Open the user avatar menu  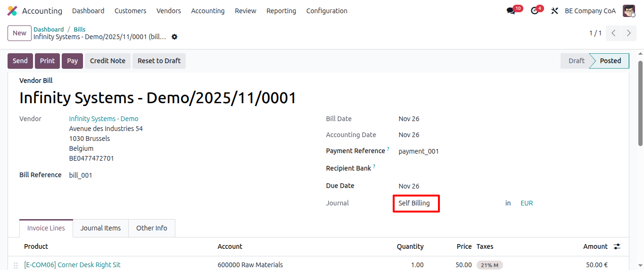pos(629,11)
